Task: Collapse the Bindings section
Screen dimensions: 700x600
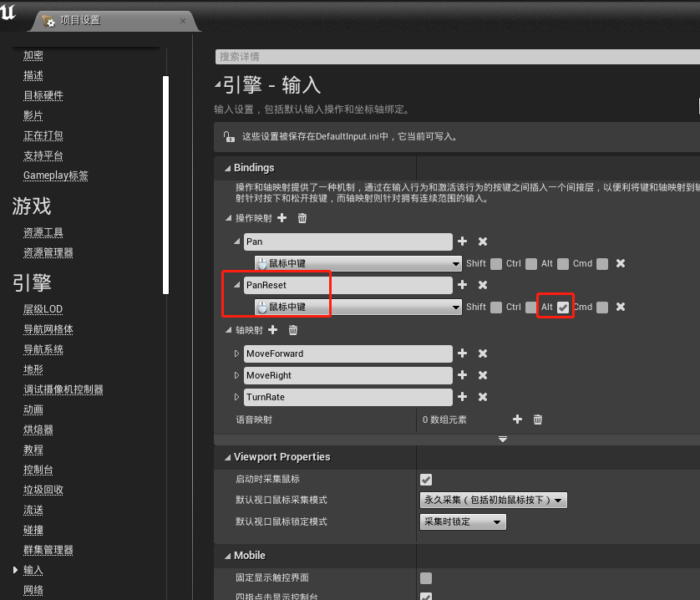Action: tap(228, 168)
